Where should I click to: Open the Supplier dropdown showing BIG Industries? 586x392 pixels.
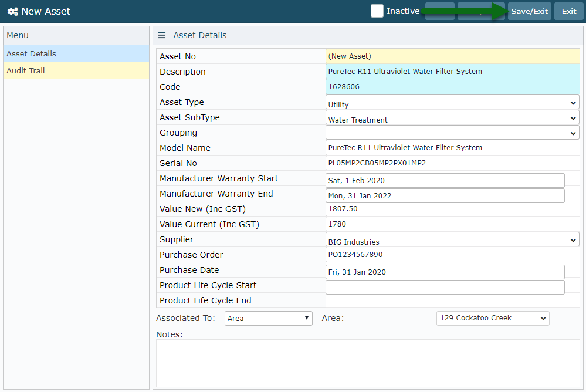(452, 240)
